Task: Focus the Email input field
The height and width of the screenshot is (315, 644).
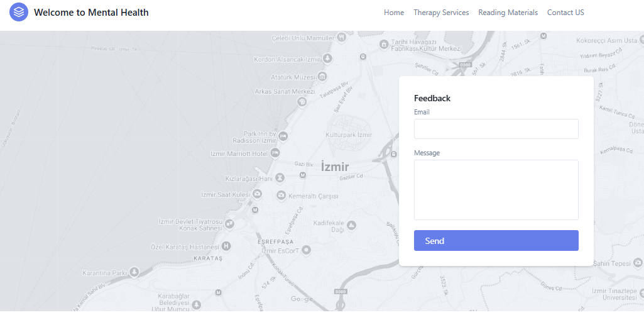Action: (x=496, y=129)
